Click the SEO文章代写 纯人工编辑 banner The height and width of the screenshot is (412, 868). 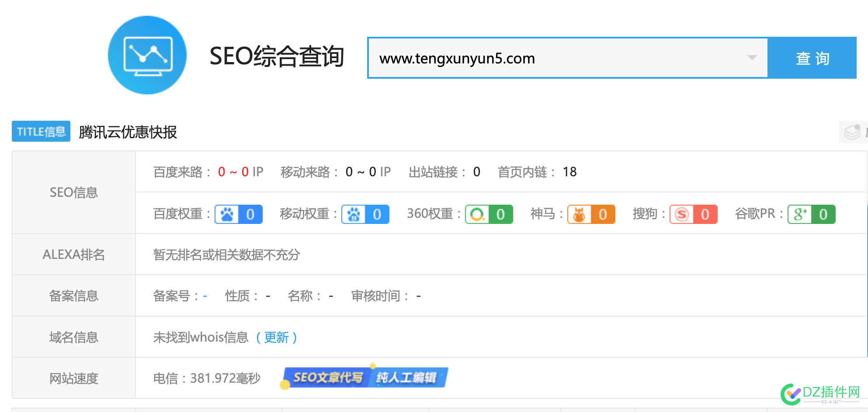(x=365, y=377)
